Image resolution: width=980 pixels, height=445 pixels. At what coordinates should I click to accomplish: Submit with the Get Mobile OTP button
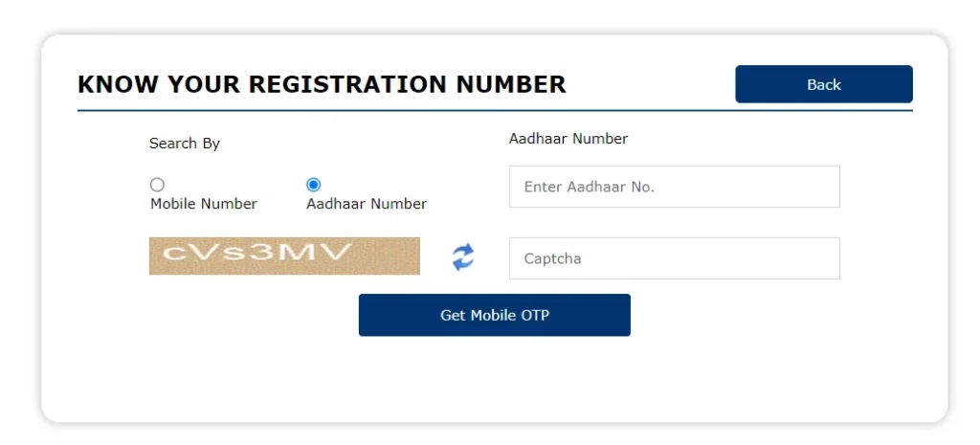pos(495,315)
